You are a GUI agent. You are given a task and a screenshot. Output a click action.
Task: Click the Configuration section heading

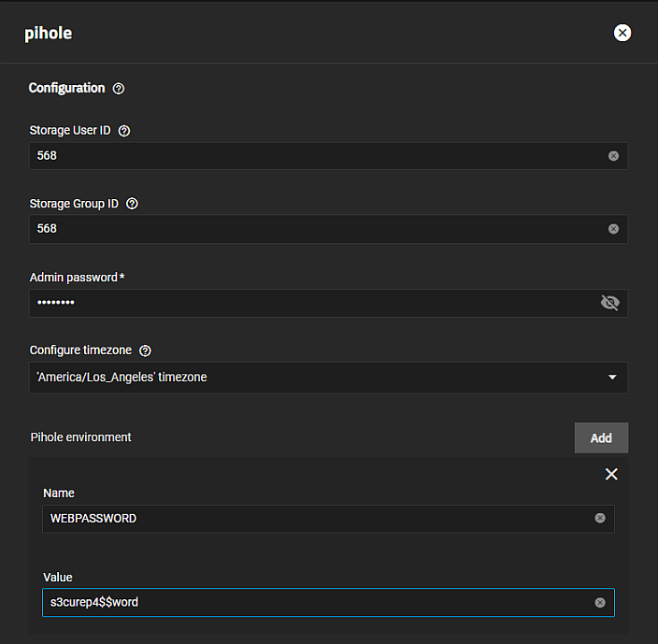66,88
